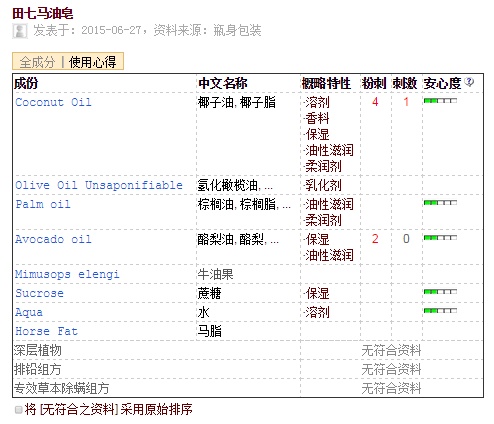The width and height of the screenshot is (494, 424).
Task: Click Avocado oil's safety rating bar
Action: (x=440, y=238)
